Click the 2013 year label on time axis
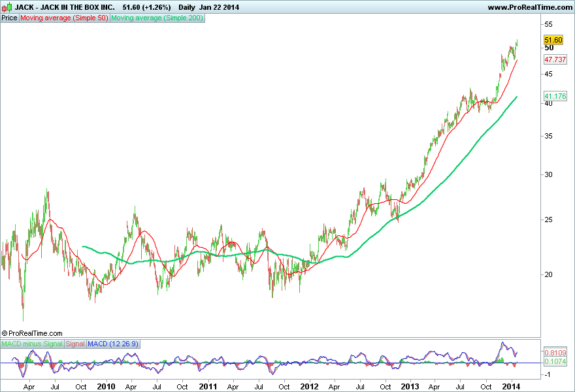Image resolution: width=575 pixels, height=392 pixels. [x=410, y=387]
